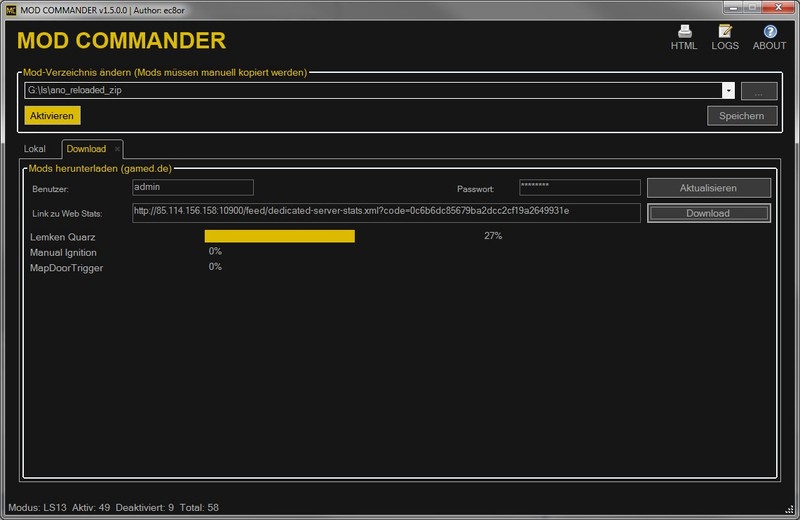Screen dimensions: 800x520
Task: Open the HTML export icon
Action: (x=684, y=30)
